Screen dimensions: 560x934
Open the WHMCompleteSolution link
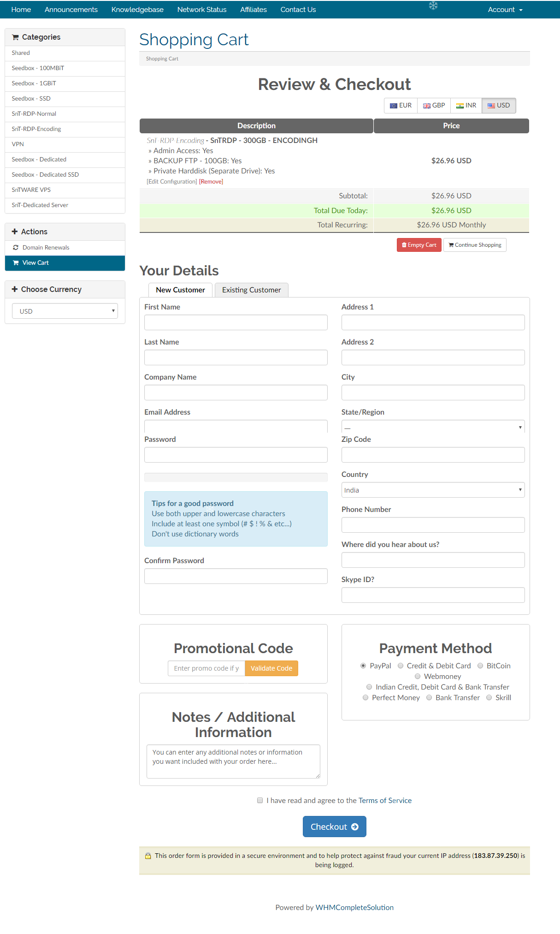tap(354, 907)
